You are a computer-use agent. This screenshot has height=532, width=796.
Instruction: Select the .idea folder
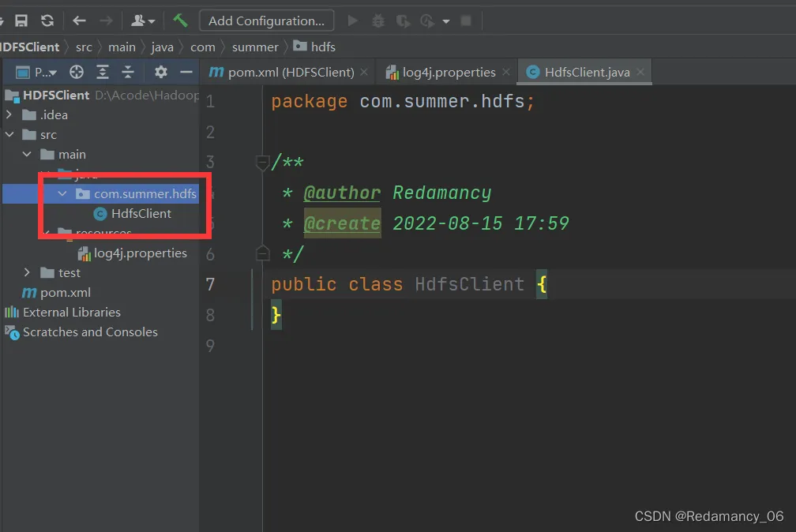click(x=54, y=115)
